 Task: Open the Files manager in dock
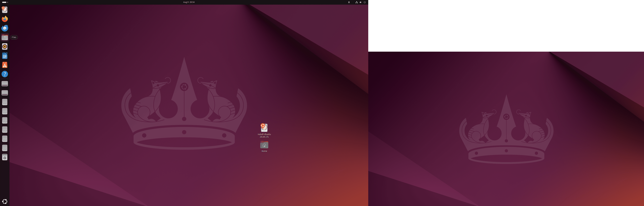(5, 37)
